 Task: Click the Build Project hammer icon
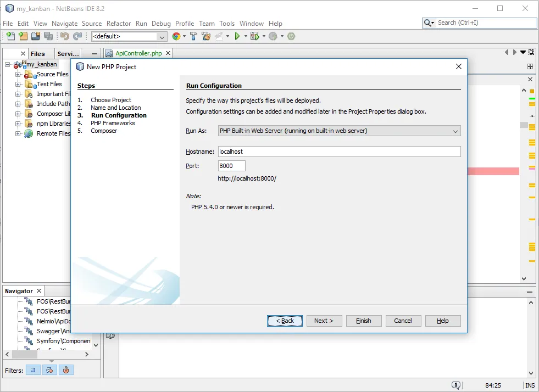pyautogui.click(x=193, y=36)
